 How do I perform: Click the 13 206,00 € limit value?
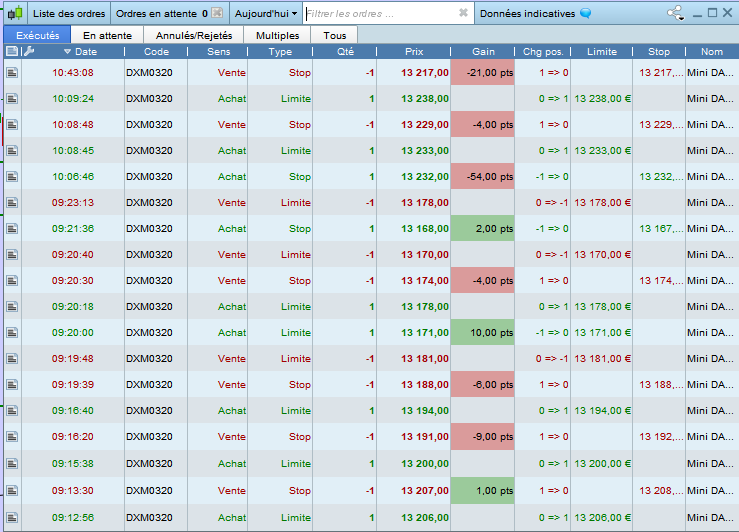tap(602, 517)
